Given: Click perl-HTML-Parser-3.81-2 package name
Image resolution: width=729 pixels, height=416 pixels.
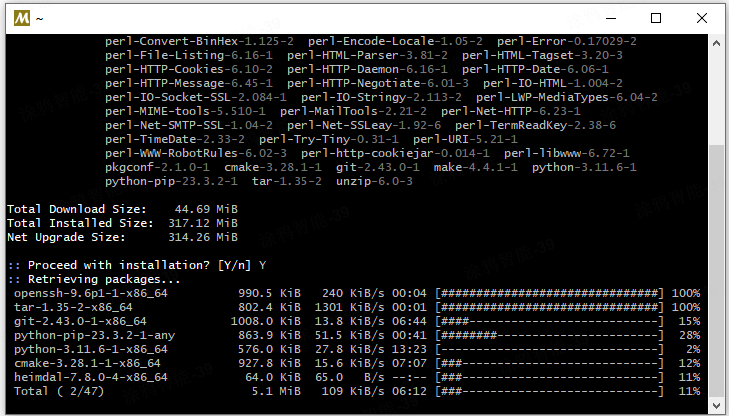Looking at the screenshot, I should pyautogui.click(x=367, y=55).
